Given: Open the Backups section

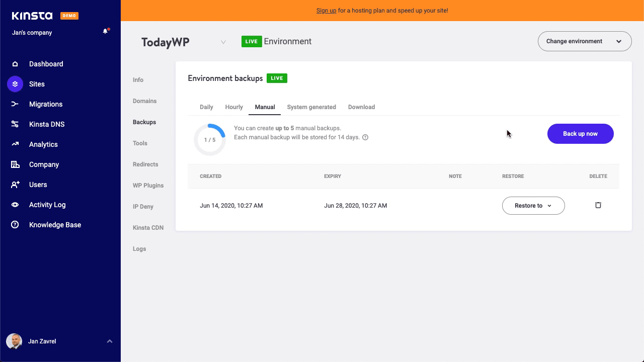Looking at the screenshot, I should click(x=144, y=122).
